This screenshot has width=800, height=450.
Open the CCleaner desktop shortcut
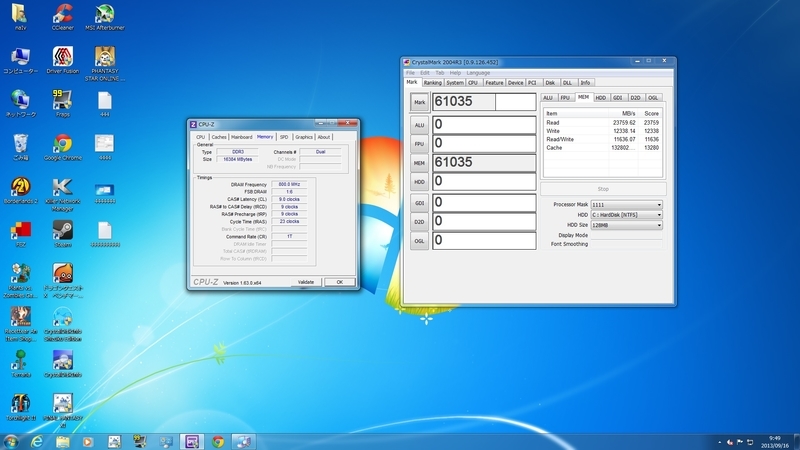pyautogui.click(x=63, y=17)
